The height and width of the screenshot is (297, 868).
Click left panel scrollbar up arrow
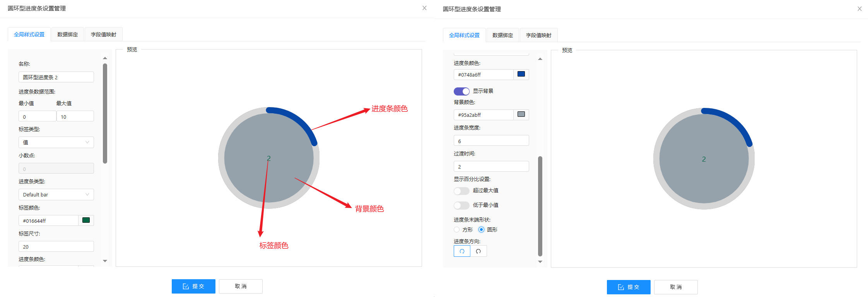(105, 58)
